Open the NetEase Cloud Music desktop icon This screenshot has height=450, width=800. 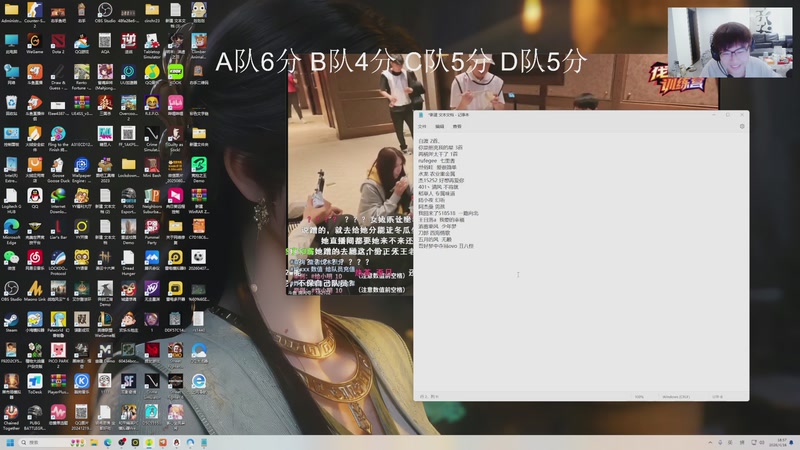pos(35,260)
